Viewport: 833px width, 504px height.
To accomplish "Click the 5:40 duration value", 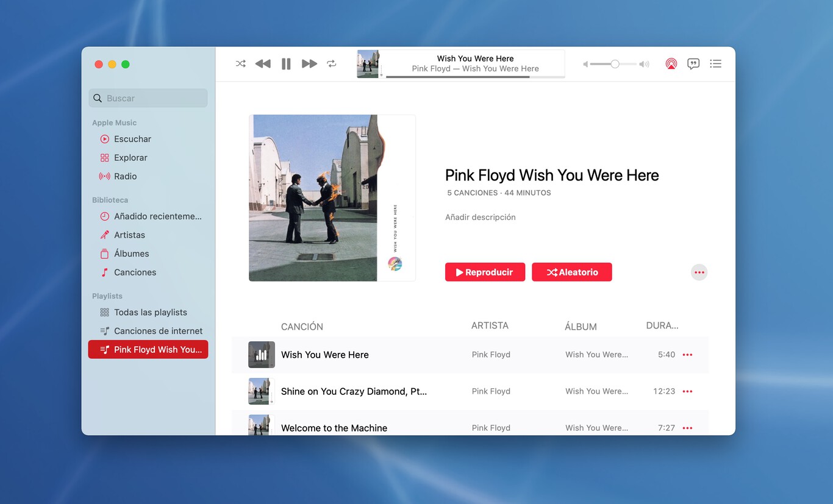I will [x=667, y=355].
